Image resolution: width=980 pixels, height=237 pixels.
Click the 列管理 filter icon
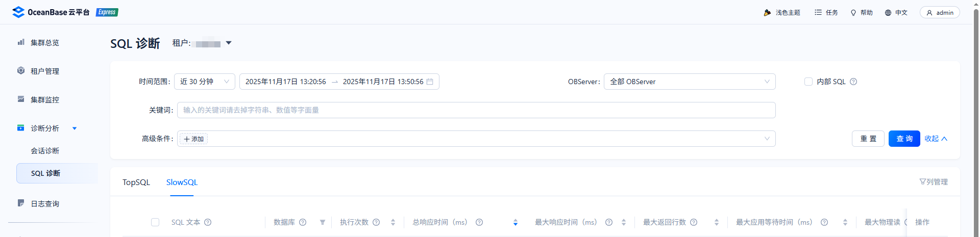922,182
